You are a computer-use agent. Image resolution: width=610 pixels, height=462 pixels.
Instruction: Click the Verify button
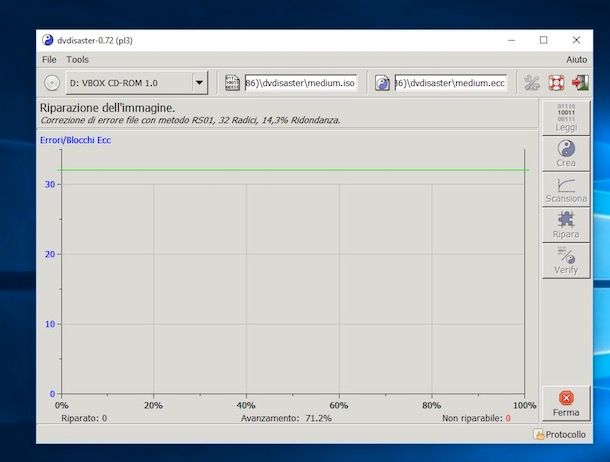(x=566, y=261)
